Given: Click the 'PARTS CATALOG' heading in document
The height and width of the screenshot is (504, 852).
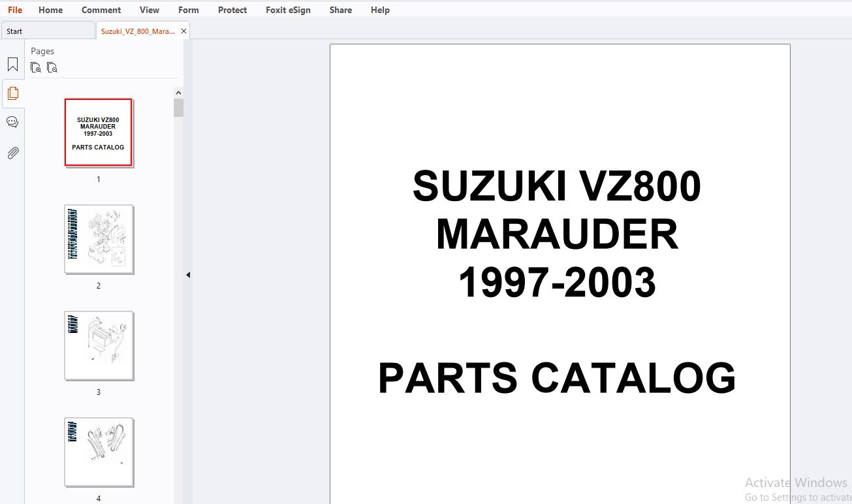Looking at the screenshot, I should (x=557, y=378).
